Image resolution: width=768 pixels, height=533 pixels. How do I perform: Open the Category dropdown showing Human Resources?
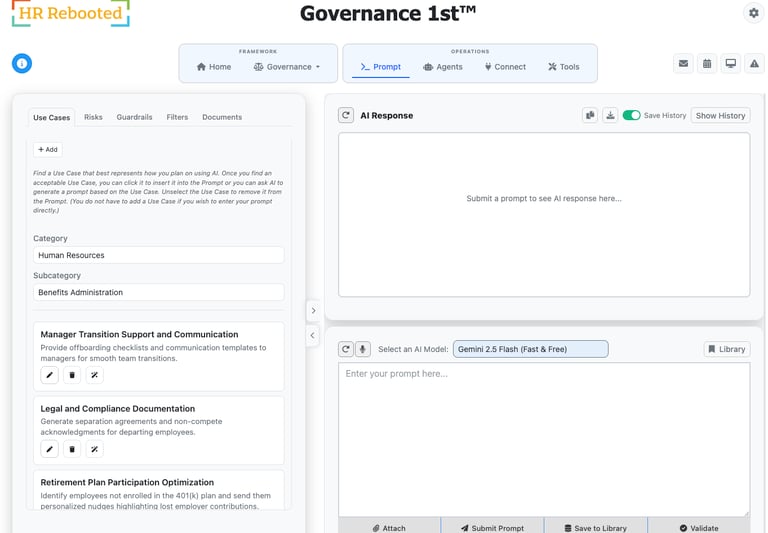[159, 255]
